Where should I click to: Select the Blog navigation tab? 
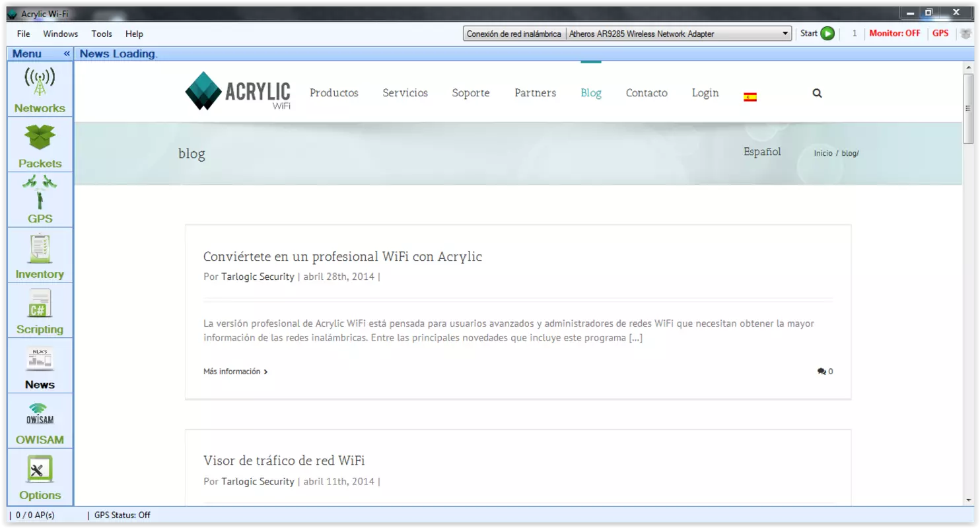pyautogui.click(x=591, y=93)
